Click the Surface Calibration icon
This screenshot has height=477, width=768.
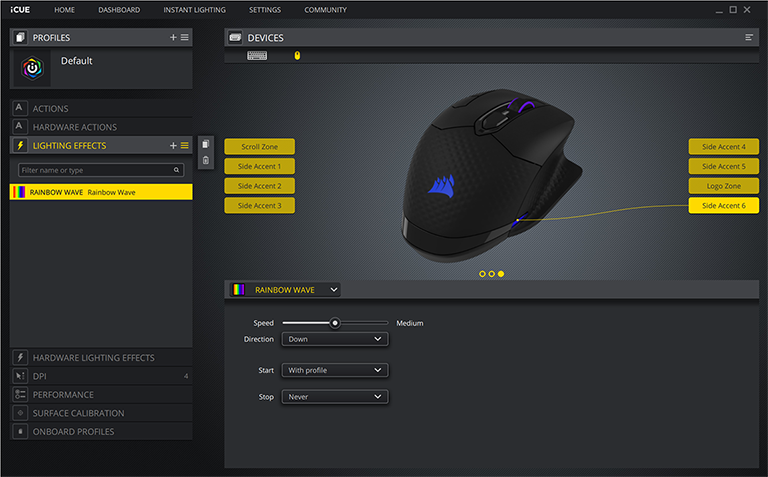tap(20, 413)
